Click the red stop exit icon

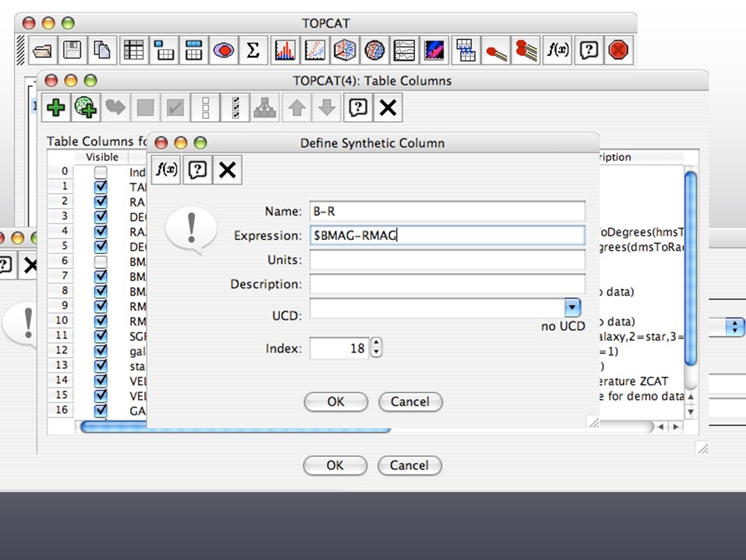coord(618,50)
